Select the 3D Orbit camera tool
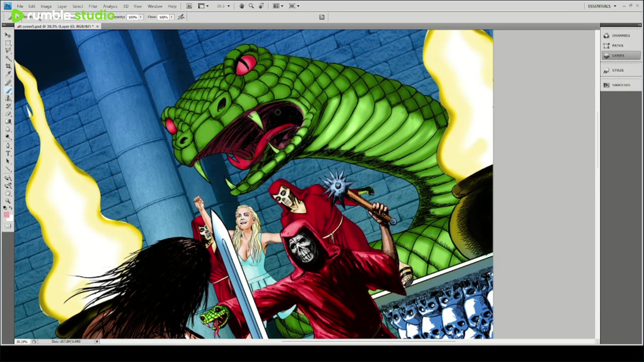The image size is (644, 362). pyautogui.click(x=8, y=186)
